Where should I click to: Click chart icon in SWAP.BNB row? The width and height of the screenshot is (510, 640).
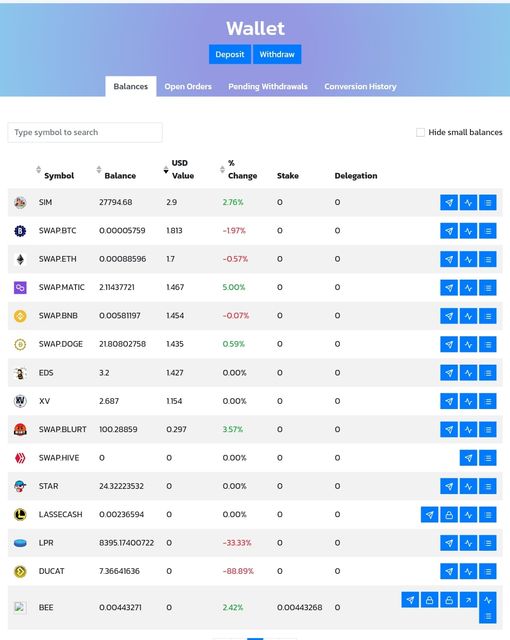pyautogui.click(x=468, y=316)
